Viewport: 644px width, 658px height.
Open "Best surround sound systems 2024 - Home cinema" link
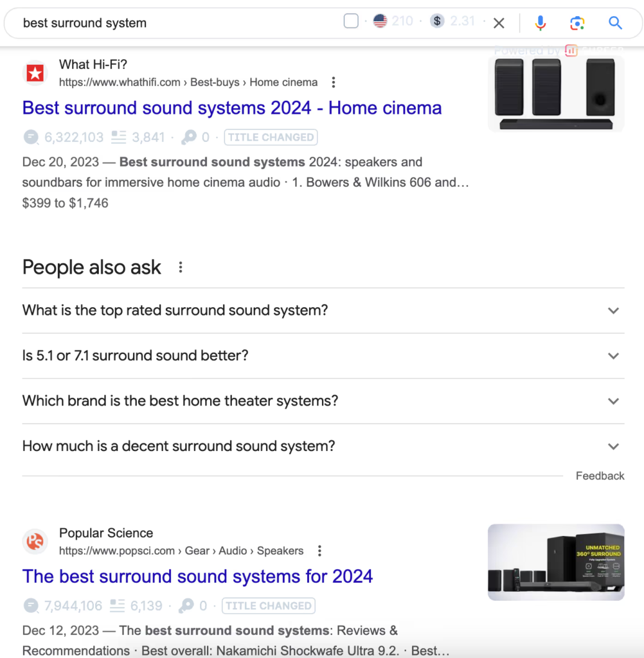(232, 108)
